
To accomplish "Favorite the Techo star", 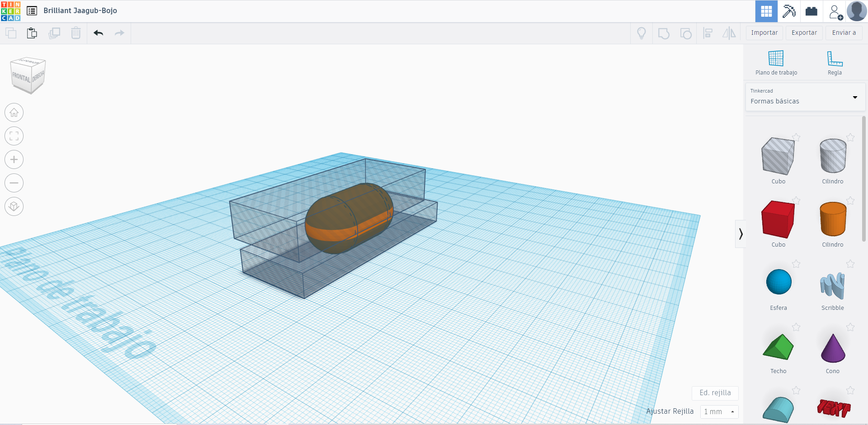I will click(x=796, y=327).
